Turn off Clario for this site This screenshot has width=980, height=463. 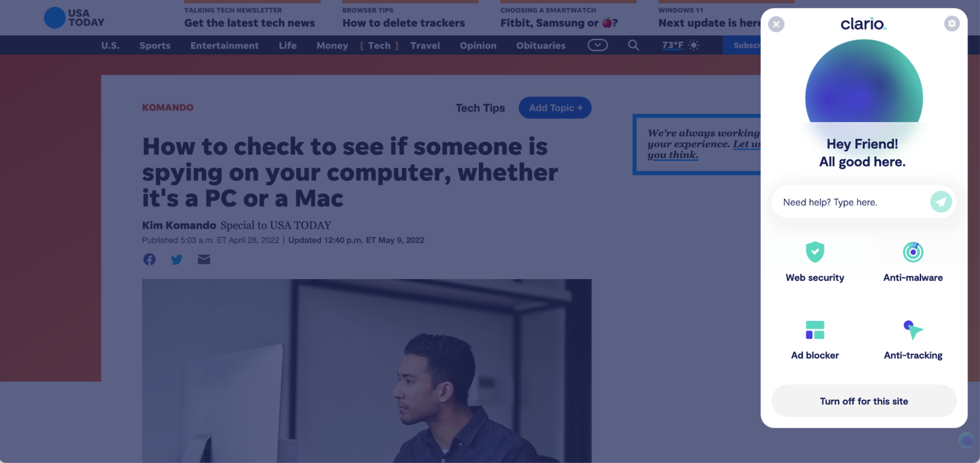pyautogui.click(x=864, y=401)
